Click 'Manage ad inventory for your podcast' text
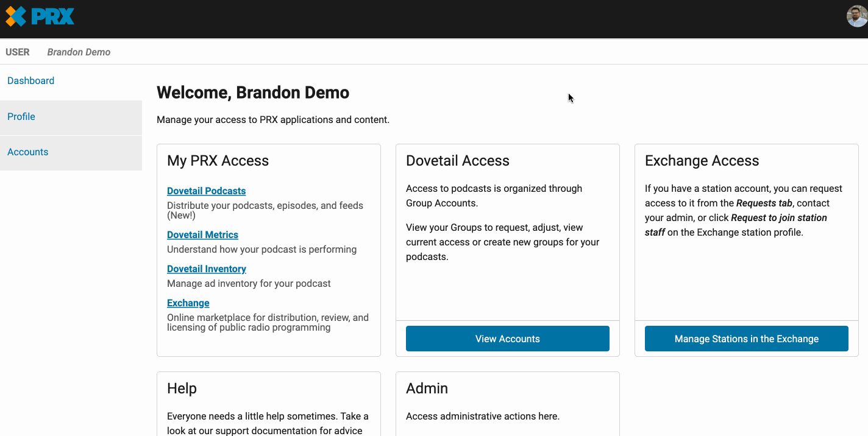868x436 pixels. pos(249,284)
